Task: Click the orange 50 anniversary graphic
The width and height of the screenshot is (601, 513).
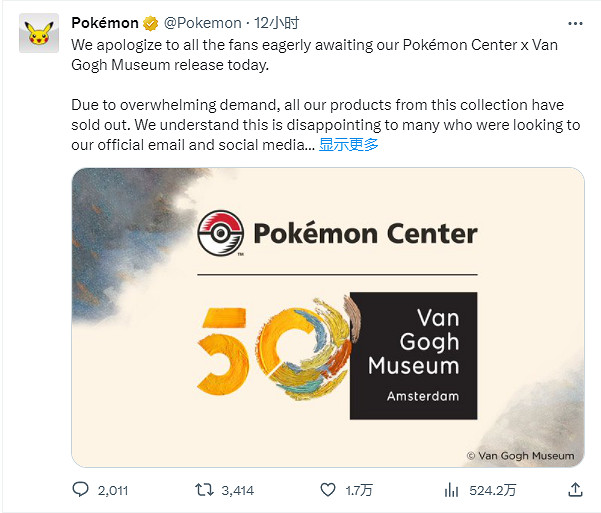Action: [270, 347]
